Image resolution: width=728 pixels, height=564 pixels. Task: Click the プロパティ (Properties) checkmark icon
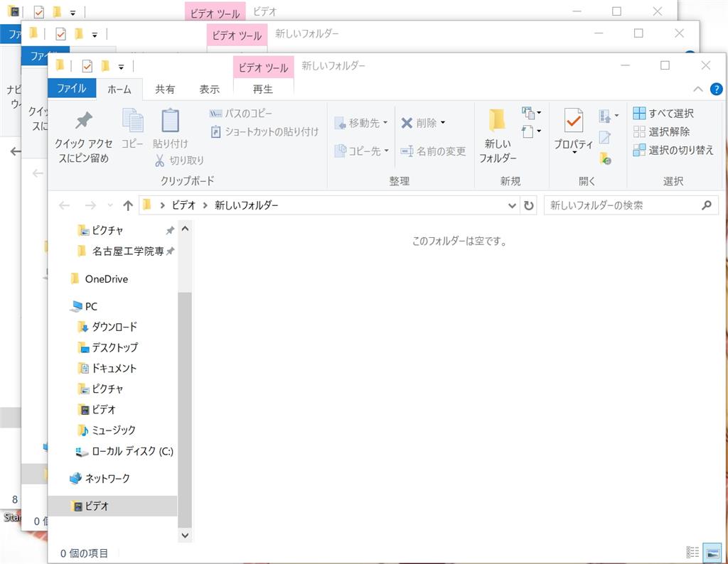pos(574,121)
